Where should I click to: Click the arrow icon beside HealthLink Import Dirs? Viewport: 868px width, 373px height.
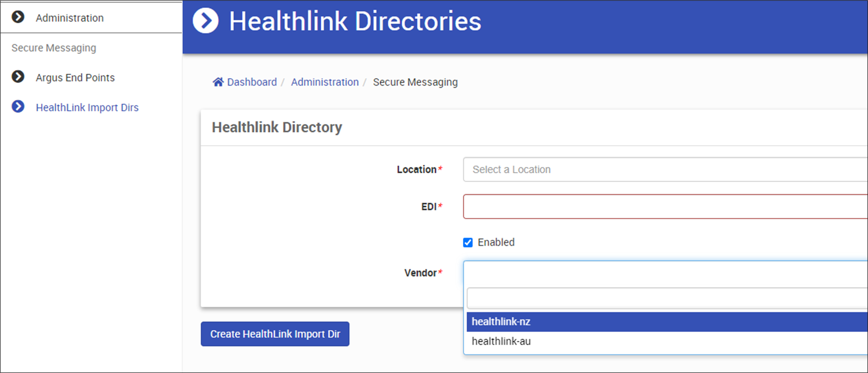pyautogui.click(x=18, y=107)
